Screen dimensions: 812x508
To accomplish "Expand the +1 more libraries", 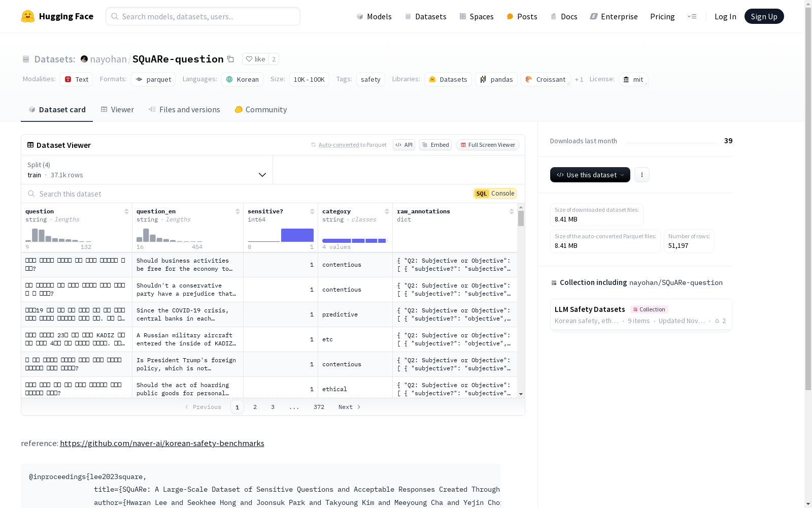I will point(579,79).
